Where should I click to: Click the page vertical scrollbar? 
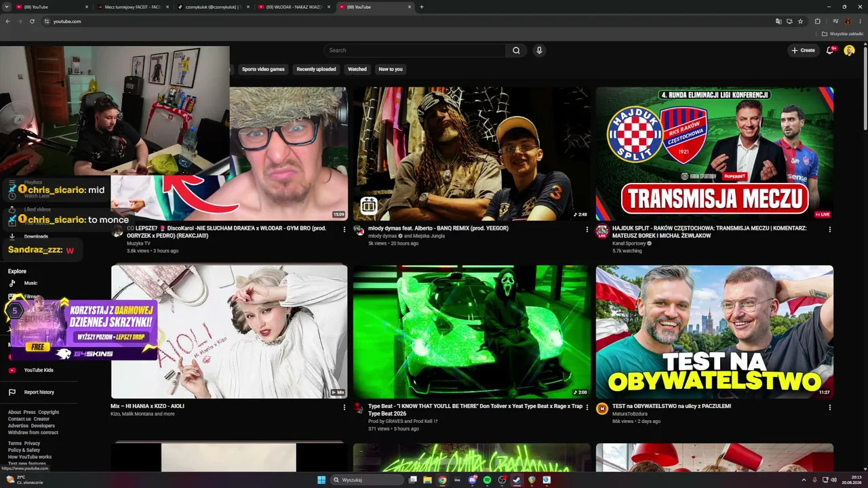(865, 88)
